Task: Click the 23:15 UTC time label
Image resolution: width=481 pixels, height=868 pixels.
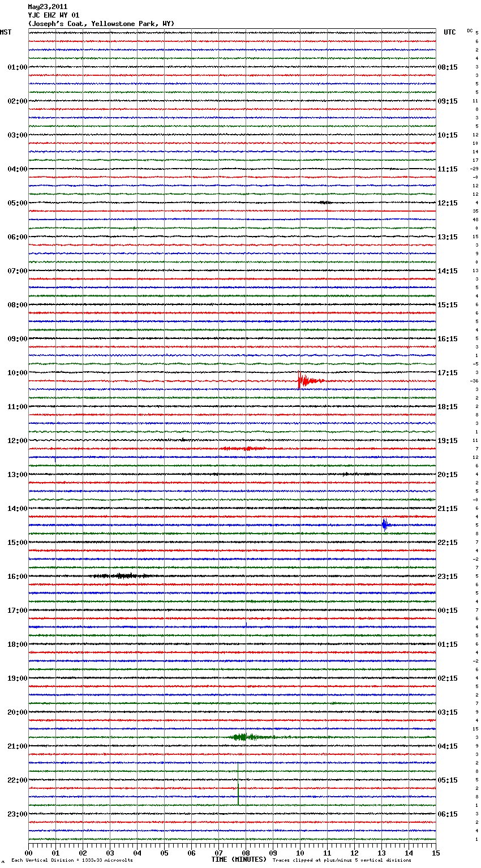Action: tap(448, 577)
